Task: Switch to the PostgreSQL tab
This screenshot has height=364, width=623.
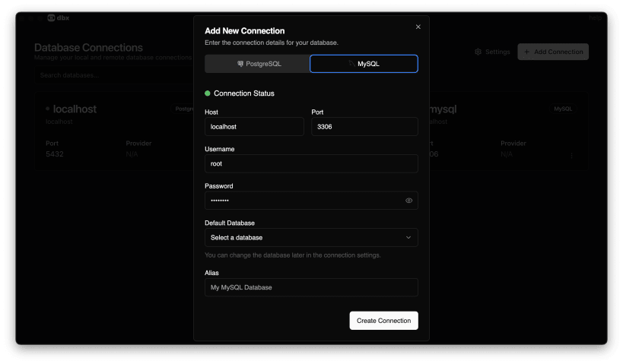Action: (258, 64)
